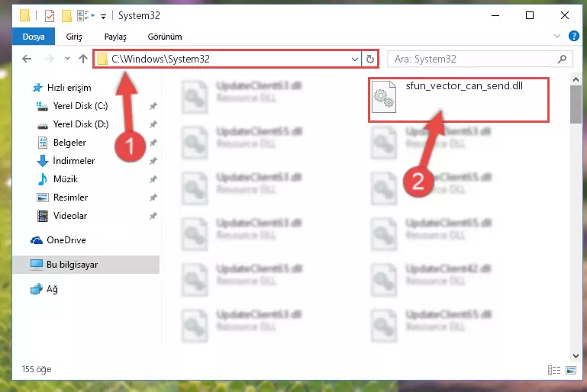
Task: Expand the address bar history dropdown
Action: (354, 59)
